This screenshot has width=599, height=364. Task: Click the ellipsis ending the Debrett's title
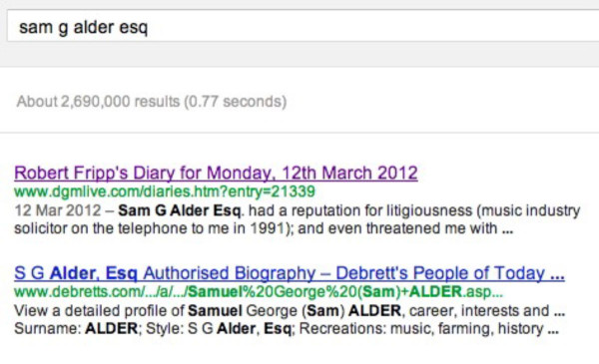[557, 274]
